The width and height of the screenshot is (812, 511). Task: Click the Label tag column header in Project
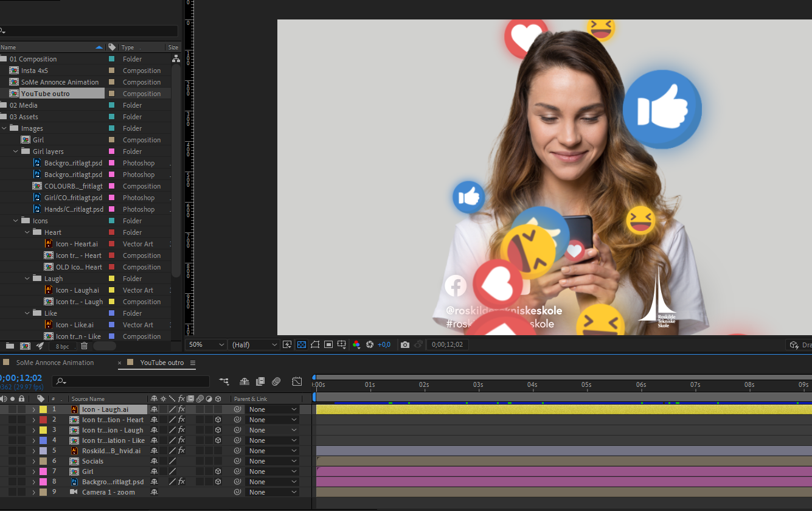coord(112,47)
